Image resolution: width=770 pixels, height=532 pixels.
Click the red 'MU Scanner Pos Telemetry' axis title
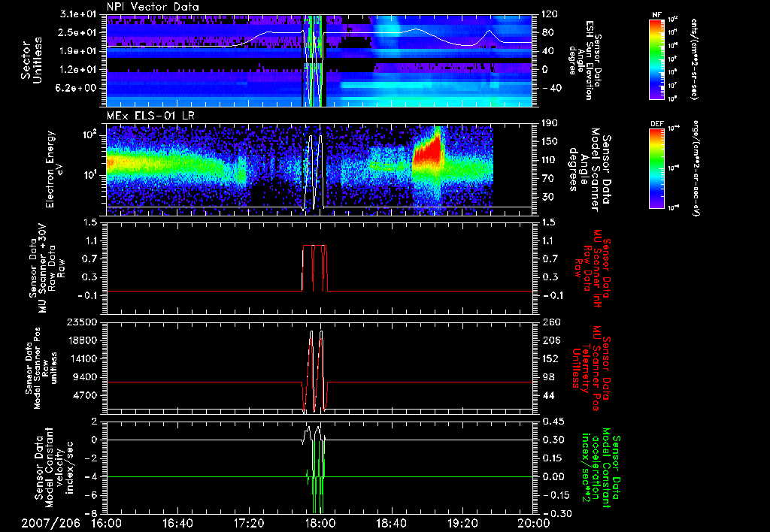click(x=590, y=369)
